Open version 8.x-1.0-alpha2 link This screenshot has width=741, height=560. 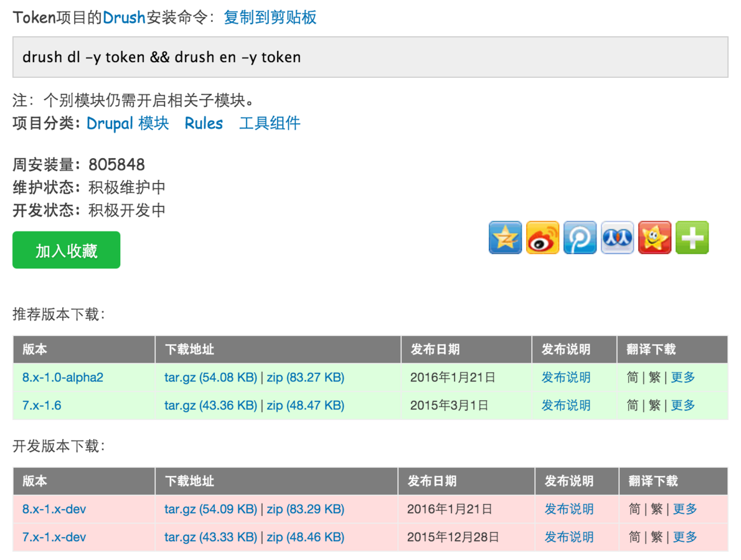63,377
